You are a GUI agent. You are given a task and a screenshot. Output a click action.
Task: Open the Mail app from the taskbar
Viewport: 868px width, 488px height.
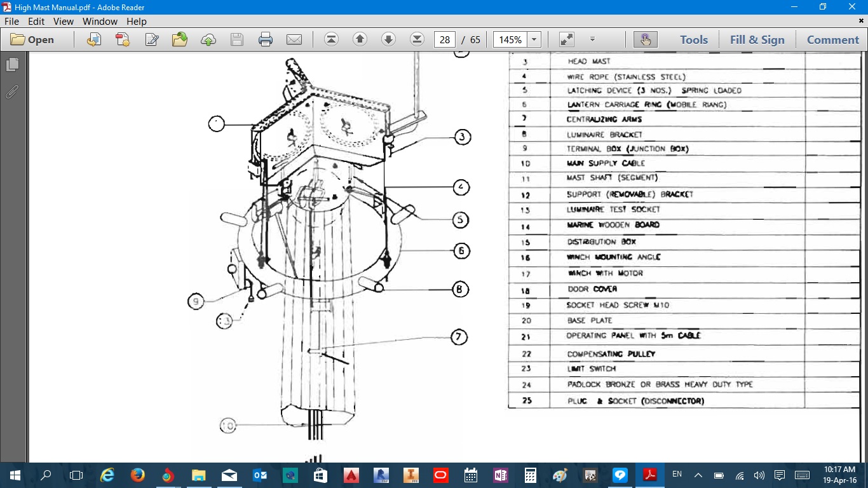tap(229, 475)
